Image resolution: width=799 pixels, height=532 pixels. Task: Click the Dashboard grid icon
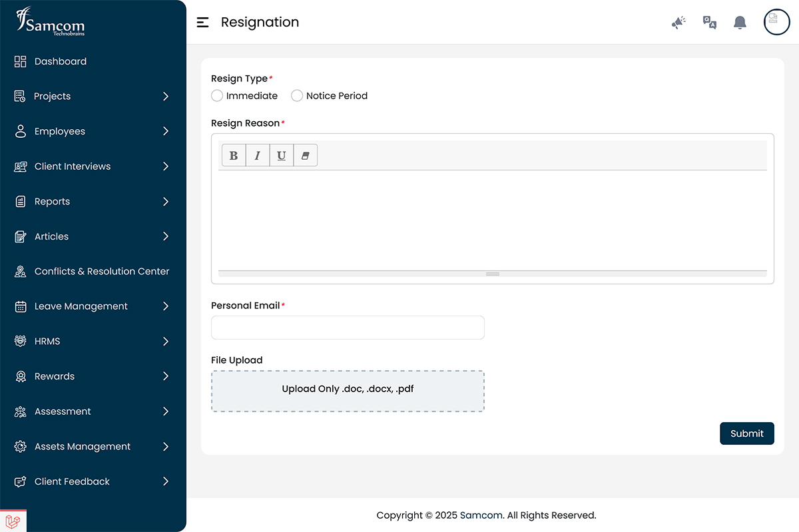tap(21, 61)
